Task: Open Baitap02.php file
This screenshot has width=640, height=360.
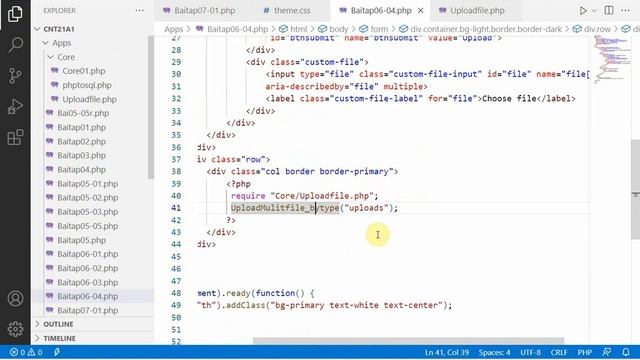Action: point(81,142)
